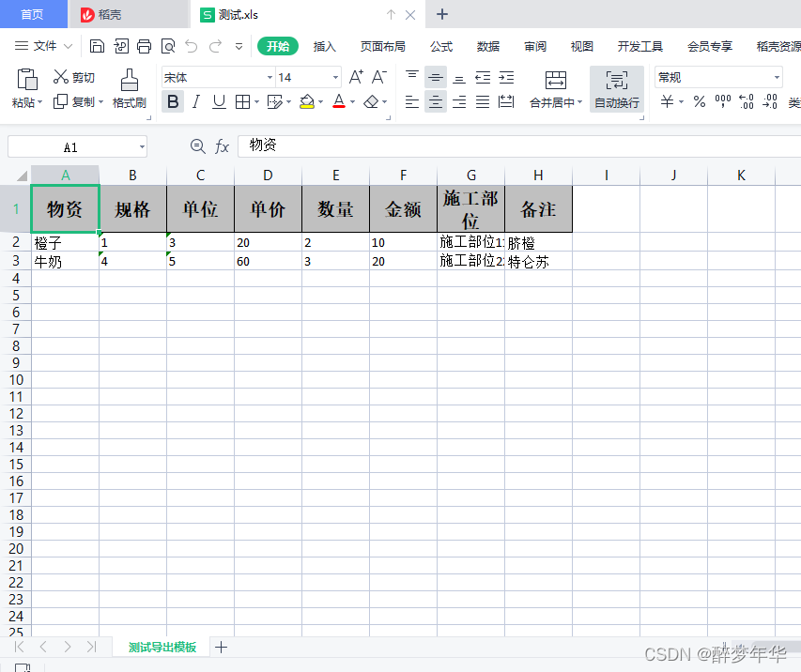Apply red font color A
The image size is (801, 672).
339,101
